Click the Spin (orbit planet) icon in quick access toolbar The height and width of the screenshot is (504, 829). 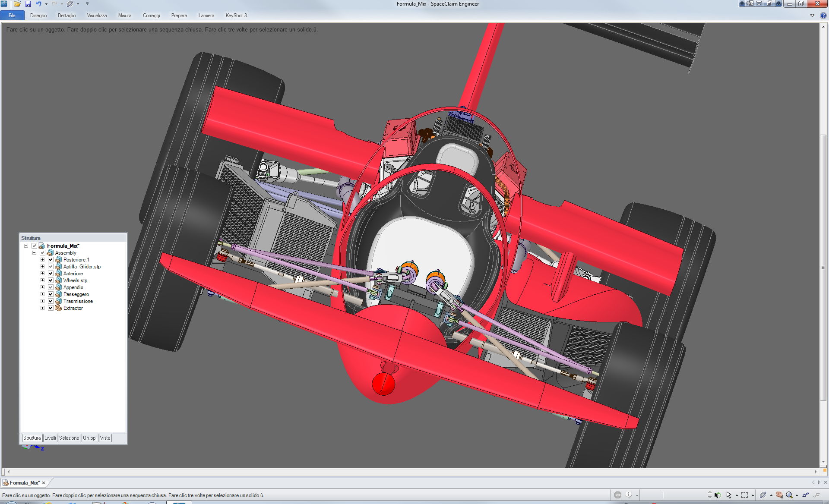click(70, 4)
